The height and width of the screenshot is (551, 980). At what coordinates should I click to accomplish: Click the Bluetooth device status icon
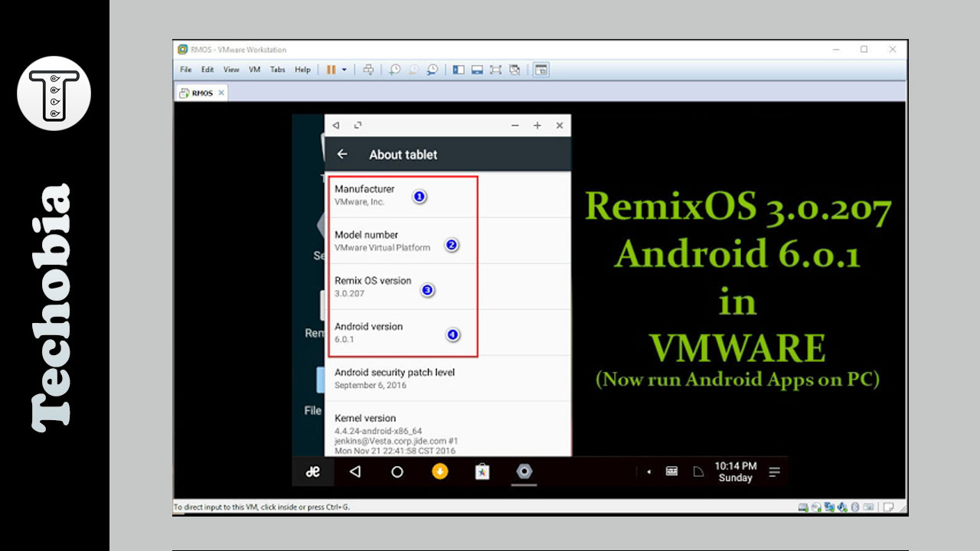(x=854, y=507)
